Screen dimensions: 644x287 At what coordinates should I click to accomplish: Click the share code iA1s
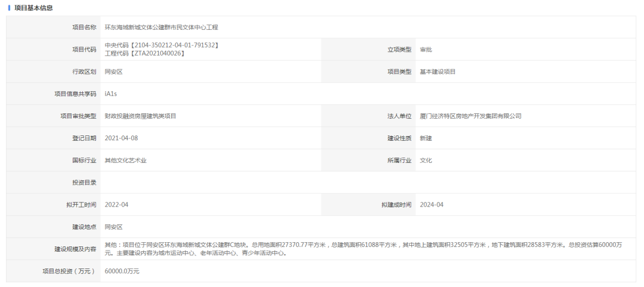pyautogui.click(x=111, y=94)
